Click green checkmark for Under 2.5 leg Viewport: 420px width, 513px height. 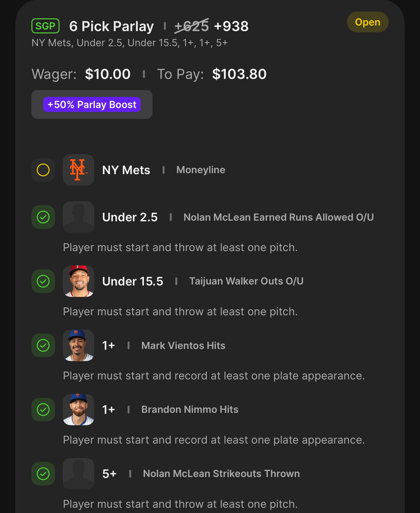coord(43,217)
